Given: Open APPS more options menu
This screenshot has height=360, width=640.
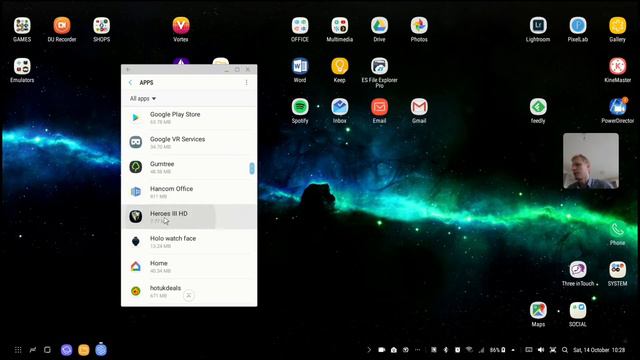Looking at the screenshot, I should point(246,82).
